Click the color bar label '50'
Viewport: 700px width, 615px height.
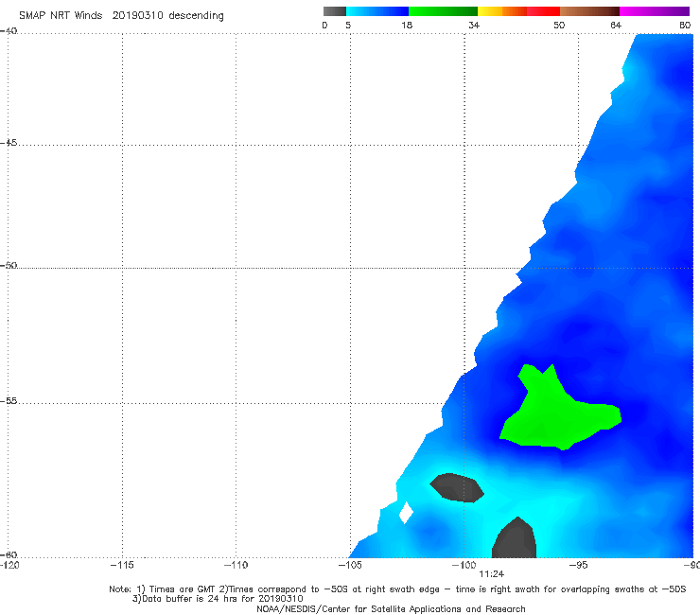[559, 25]
